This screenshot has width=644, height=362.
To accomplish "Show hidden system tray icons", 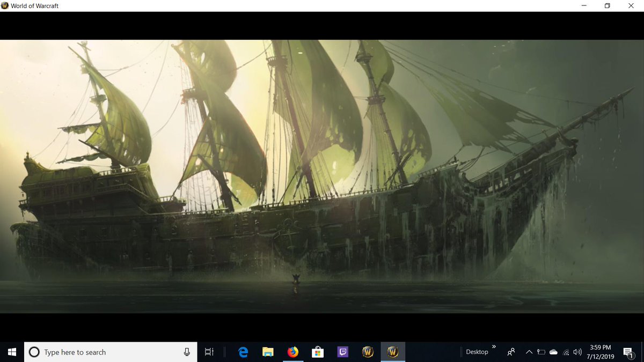I will click(529, 352).
